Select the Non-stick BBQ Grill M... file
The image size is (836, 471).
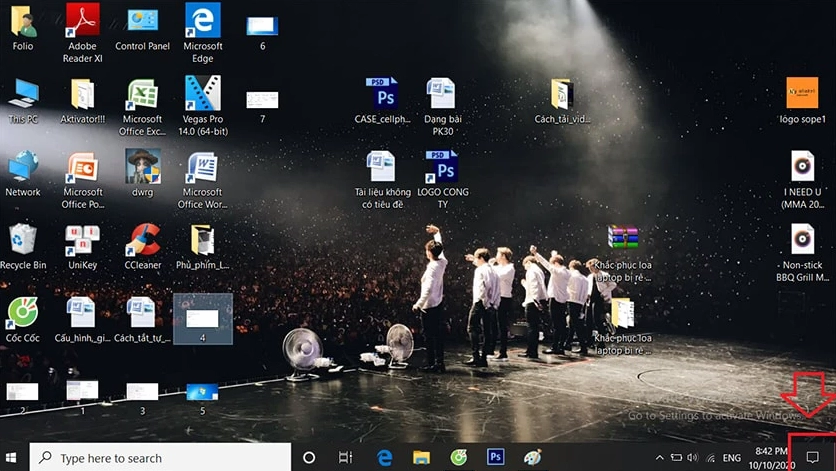tap(802, 253)
